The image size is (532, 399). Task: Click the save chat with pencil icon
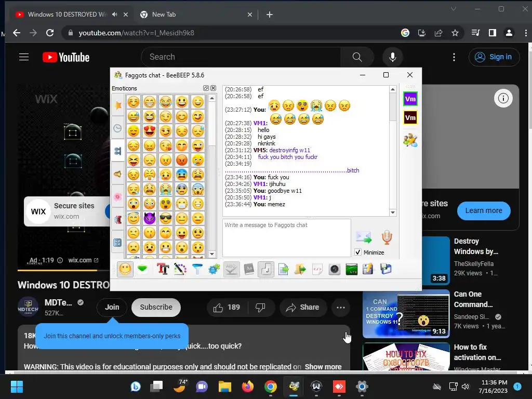[x=368, y=270]
